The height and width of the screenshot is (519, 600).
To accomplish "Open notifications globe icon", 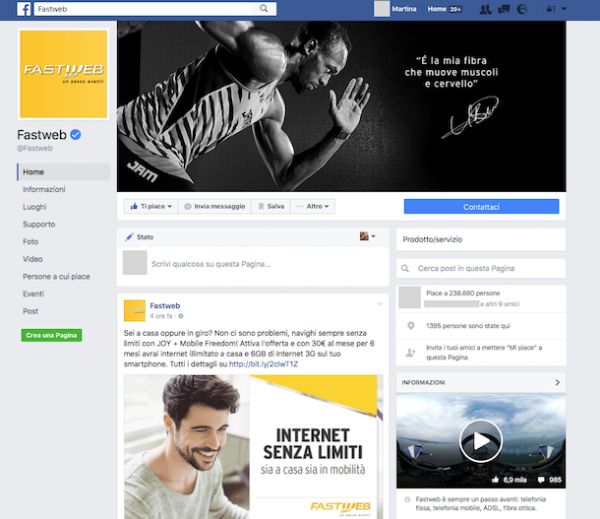I will (522, 9).
